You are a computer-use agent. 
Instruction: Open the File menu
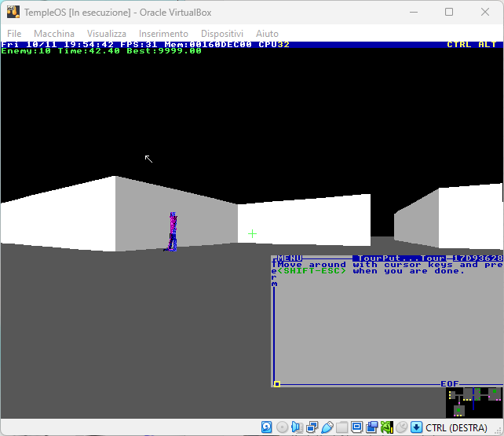tap(14, 34)
